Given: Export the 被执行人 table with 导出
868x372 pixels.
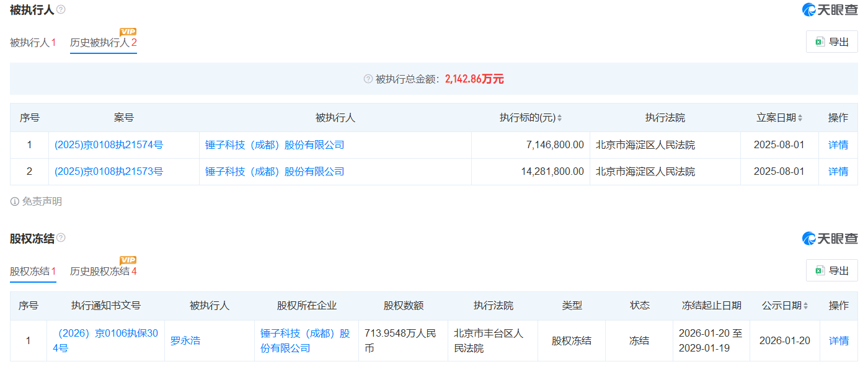Looking at the screenshot, I should 832,42.
